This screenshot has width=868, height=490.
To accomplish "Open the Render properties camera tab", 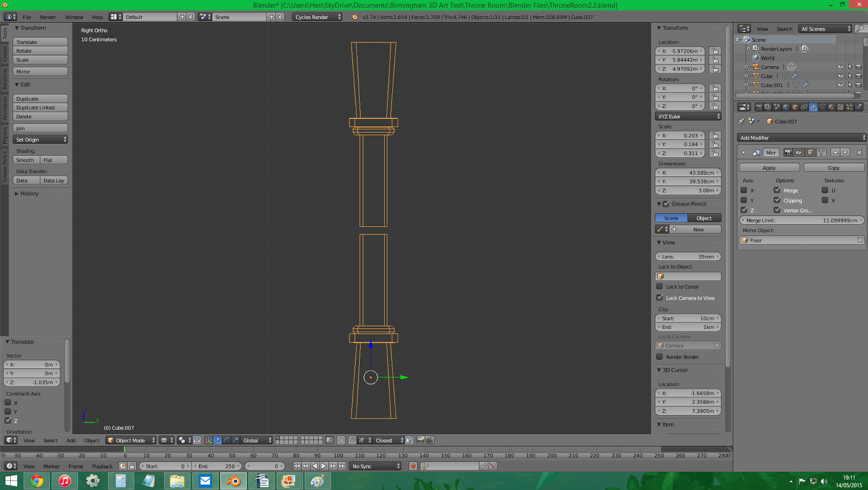I will point(759,107).
